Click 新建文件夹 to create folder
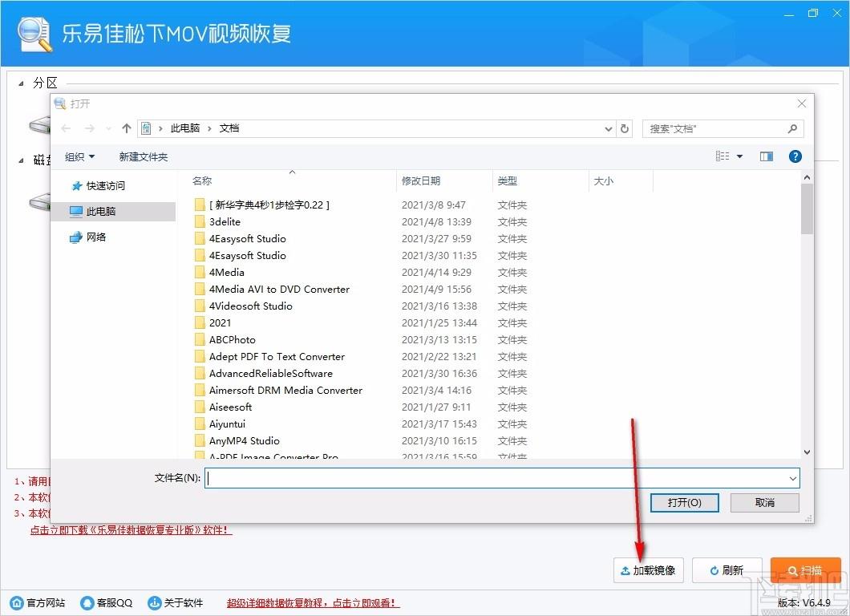850x616 pixels. pos(143,156)
